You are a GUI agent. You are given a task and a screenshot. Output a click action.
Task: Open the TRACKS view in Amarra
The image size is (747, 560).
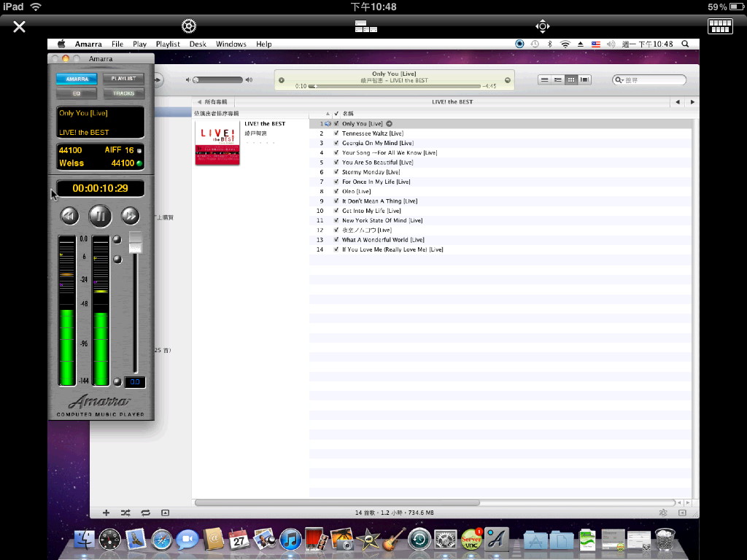[x=123, y=93]
